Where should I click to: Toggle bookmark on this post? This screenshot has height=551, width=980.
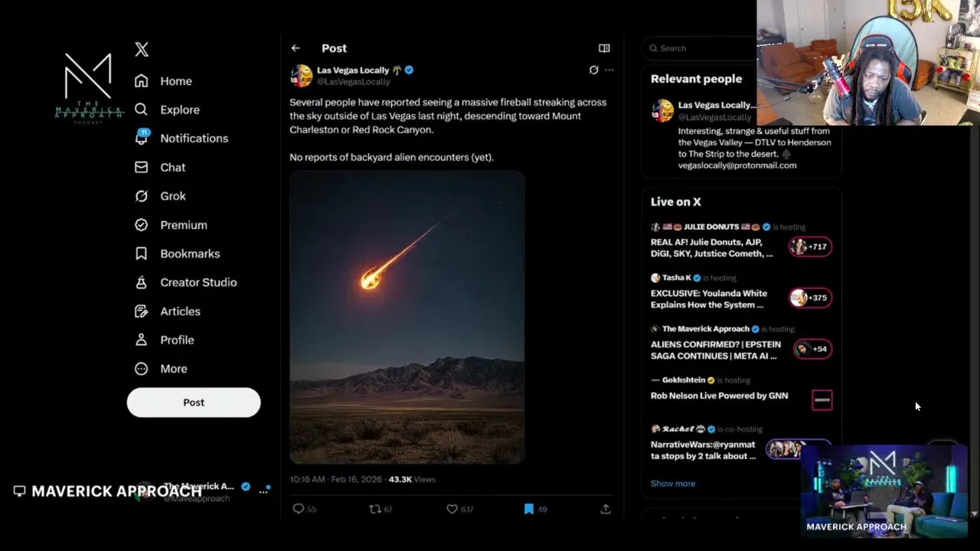528,509
